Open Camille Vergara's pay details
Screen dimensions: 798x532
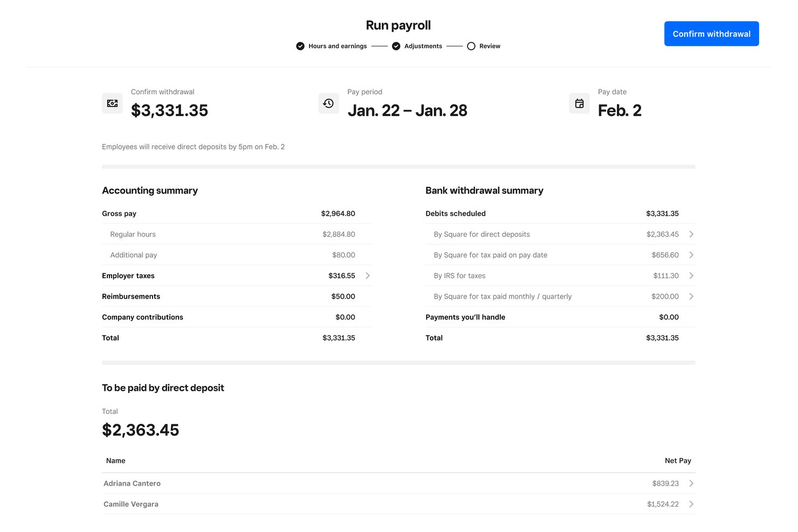398,504
